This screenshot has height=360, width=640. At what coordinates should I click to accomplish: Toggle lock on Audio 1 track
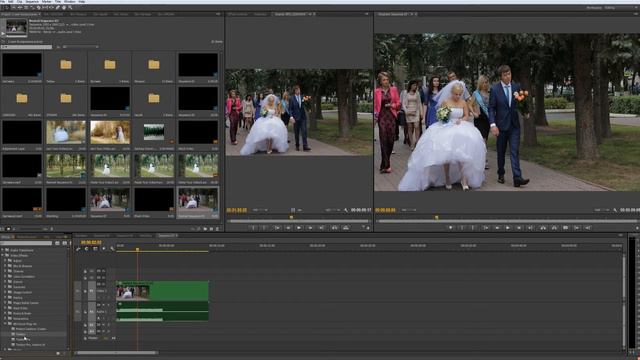coord(85,312)
